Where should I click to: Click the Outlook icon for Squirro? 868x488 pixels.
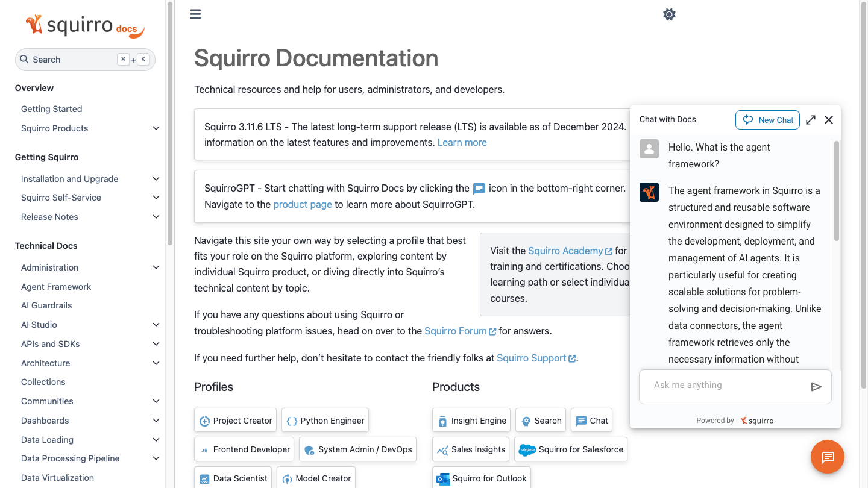444,479
